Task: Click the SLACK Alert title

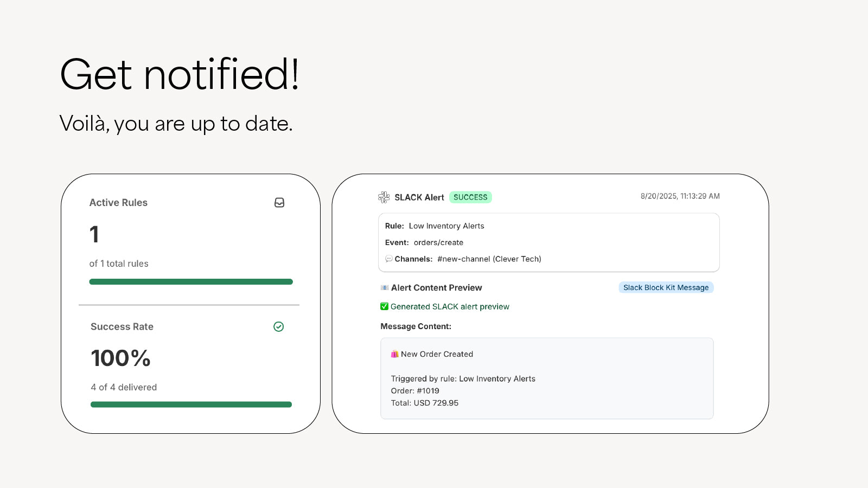Action: click(x=419, y=197)
